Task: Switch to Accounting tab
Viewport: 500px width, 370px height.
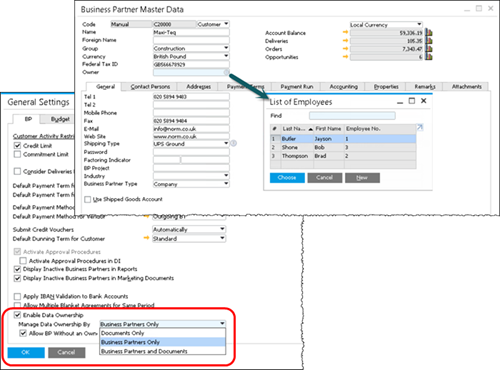Action: [x=343, y=87]
